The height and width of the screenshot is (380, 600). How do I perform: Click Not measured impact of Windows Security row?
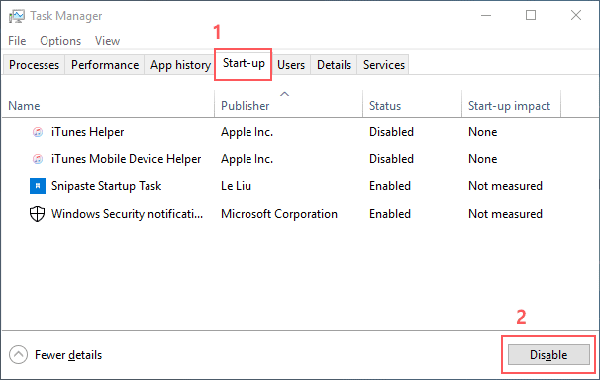(x=505, y=214)
